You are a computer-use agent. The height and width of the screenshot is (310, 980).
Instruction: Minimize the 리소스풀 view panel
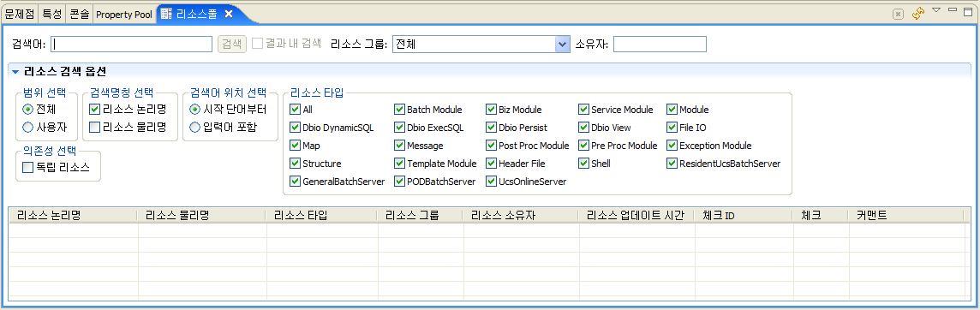[952, 9]
